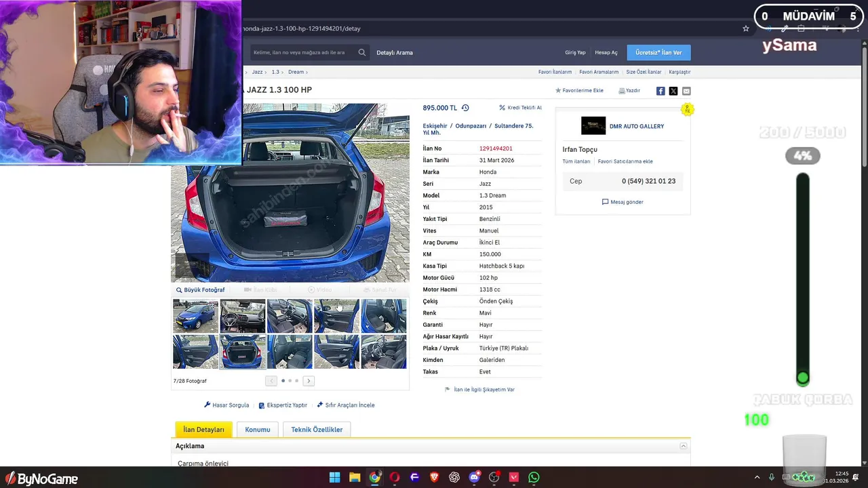Open Detaylı Arama link
The width and height of the screenshot is (868, 488).
point(395,52)
